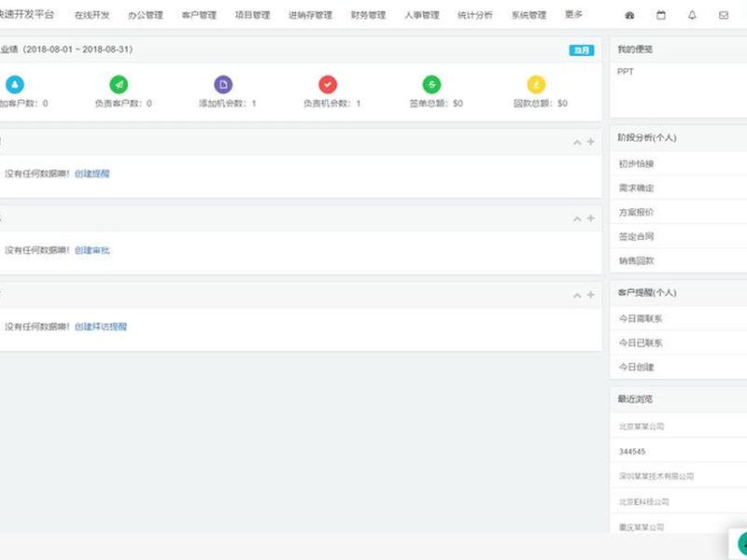Collapse the panel containing 创建拜访提醒 link
This screenshot has width=747, height=560.
[577, 295]
